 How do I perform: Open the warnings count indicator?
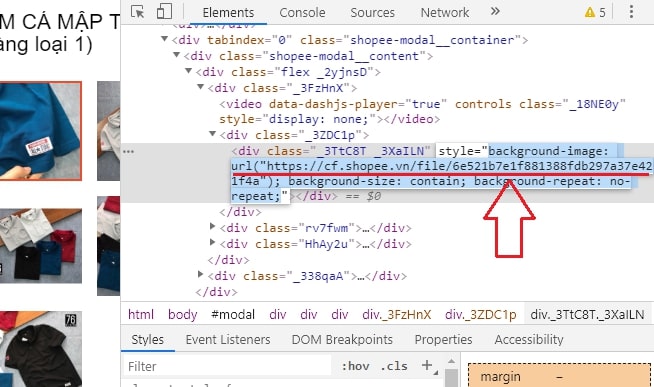tap(595, 13)
